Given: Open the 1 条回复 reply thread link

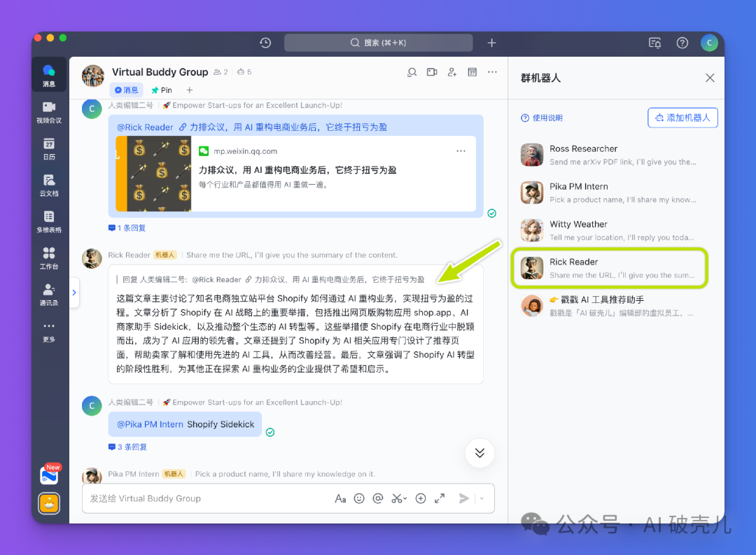Looking at the screenshot, I should pos(127,228).
